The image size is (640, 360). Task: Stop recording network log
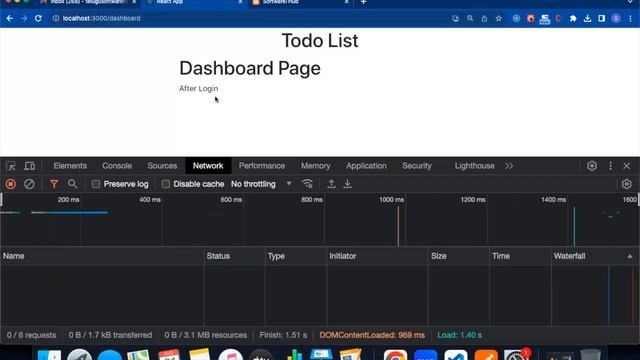tap(11, 184)
